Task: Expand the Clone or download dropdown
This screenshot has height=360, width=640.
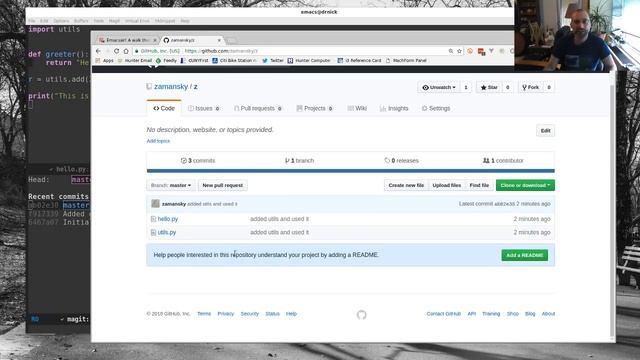Action: click(525, 185)
